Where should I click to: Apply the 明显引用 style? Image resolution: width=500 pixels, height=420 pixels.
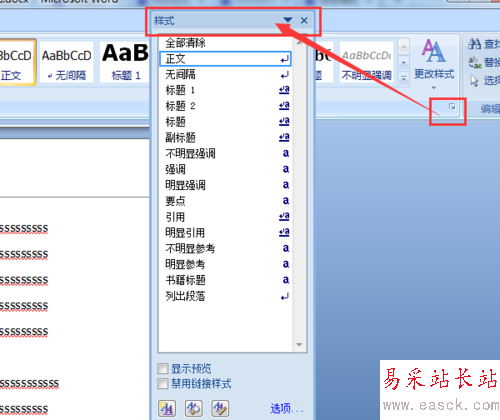point(225,233)
